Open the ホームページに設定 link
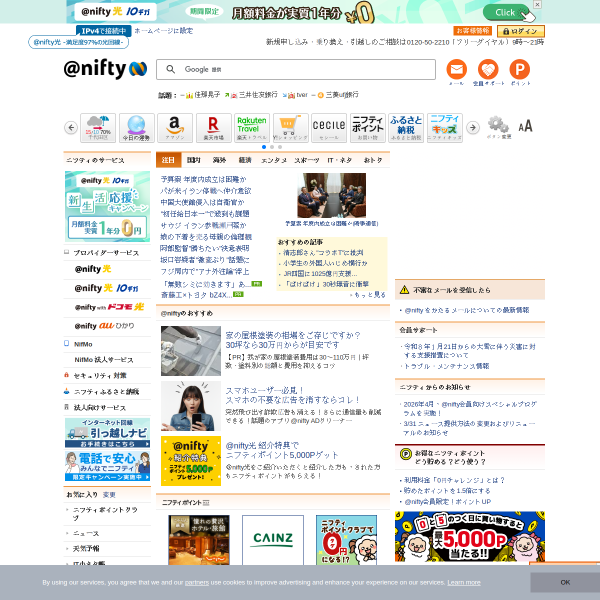Screen dimensions: 600x600 (x=163, y=31)
